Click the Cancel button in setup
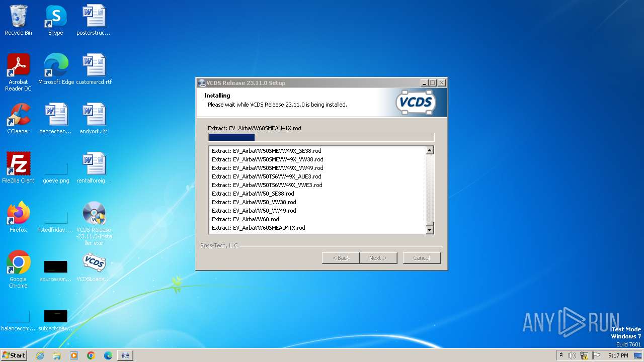644x362 pixels. click(421, 258)
